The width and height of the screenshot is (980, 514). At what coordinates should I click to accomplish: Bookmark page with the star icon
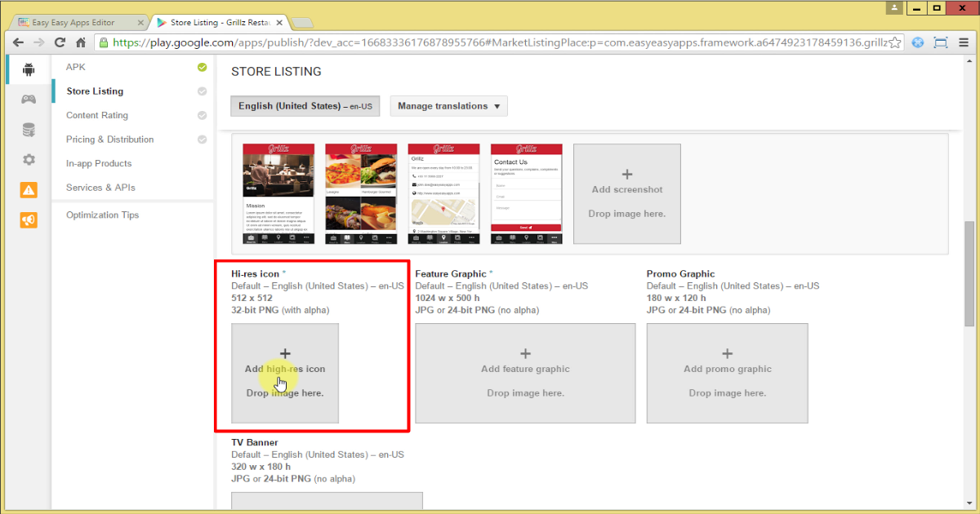[x=895, y=42]
